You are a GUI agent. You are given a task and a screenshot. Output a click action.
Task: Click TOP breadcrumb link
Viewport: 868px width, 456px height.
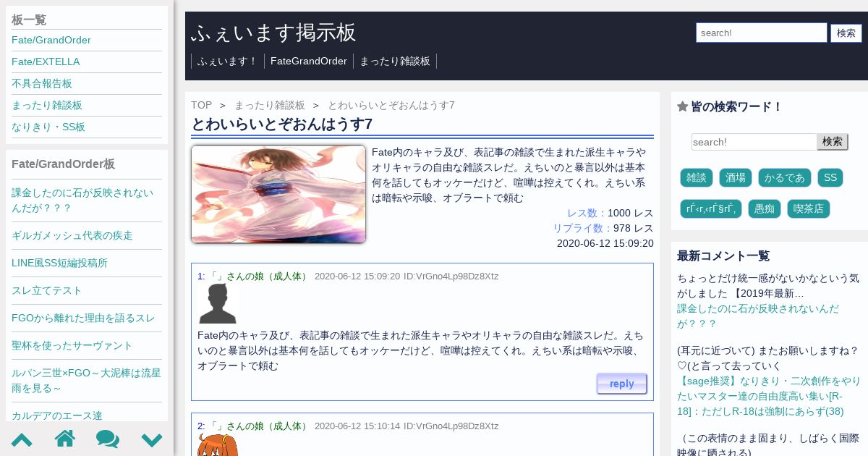coord(202,105)
